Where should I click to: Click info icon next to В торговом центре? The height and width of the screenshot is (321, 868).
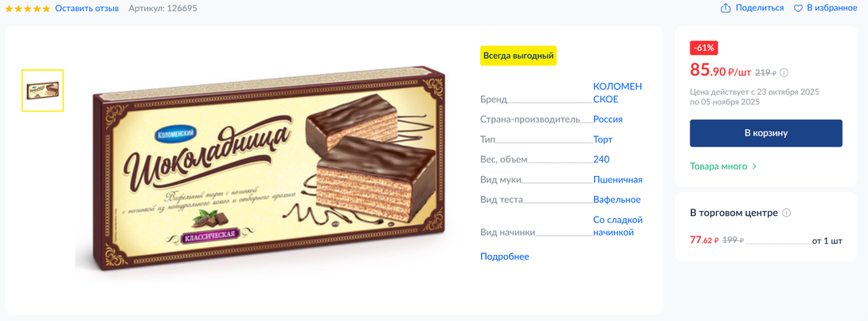click(788, 213)
